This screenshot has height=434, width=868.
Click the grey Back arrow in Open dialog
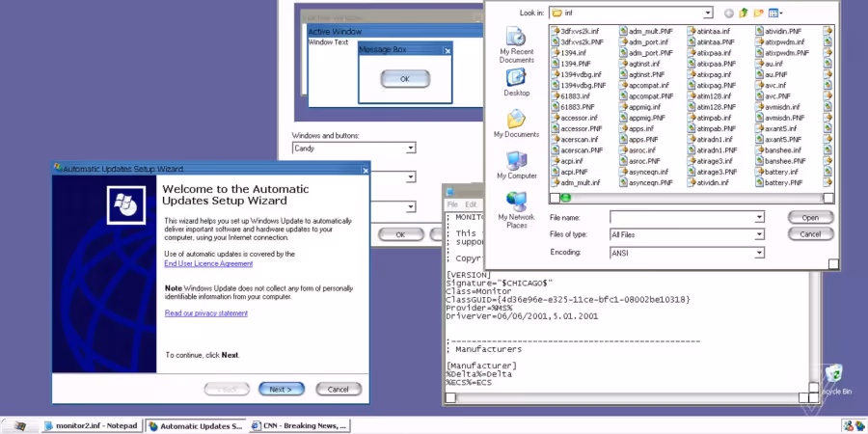[x=728, y=13]
